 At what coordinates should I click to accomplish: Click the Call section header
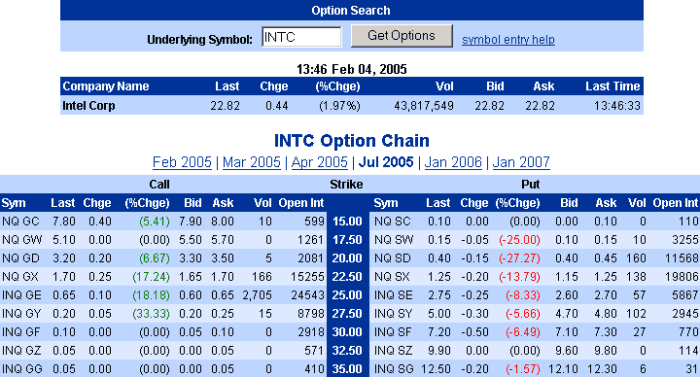point(159,184)
